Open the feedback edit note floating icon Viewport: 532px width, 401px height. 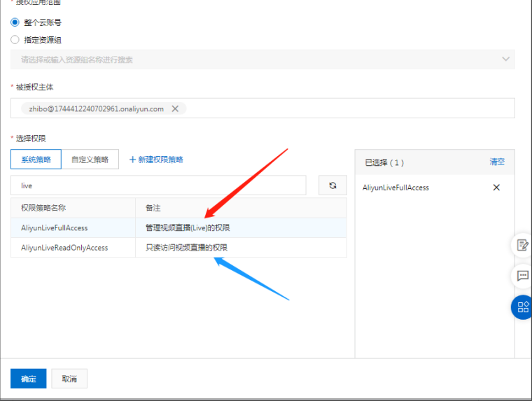coord(522,245)
